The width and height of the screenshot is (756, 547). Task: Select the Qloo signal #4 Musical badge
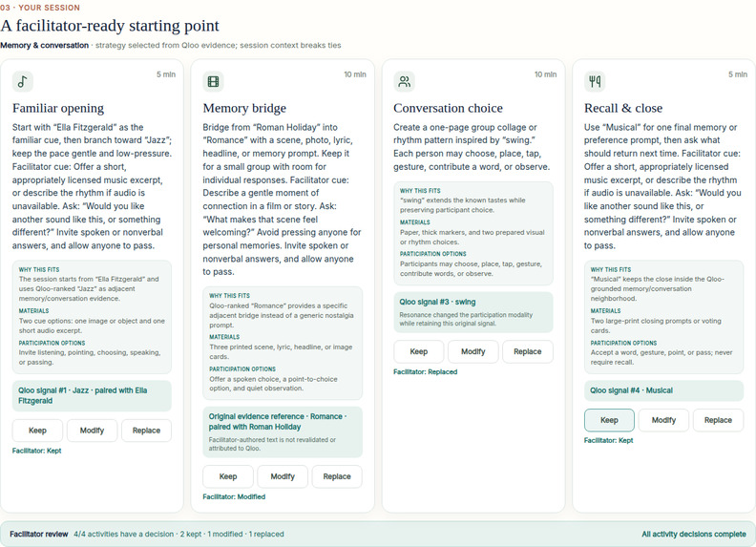664,390
